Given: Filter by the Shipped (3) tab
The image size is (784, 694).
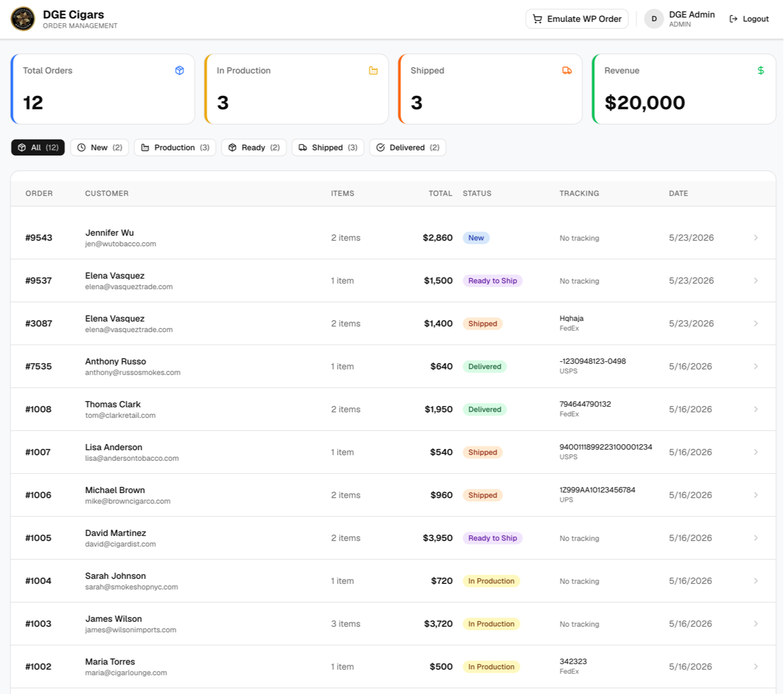Looking at the screenshot, I should (328, 147).
